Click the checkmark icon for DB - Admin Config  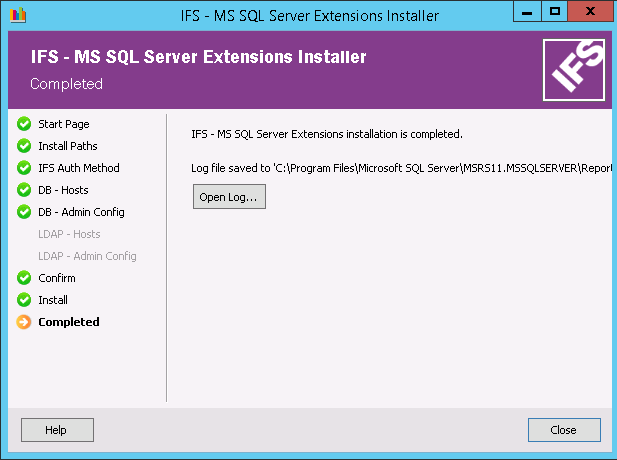tap(24, 212)
